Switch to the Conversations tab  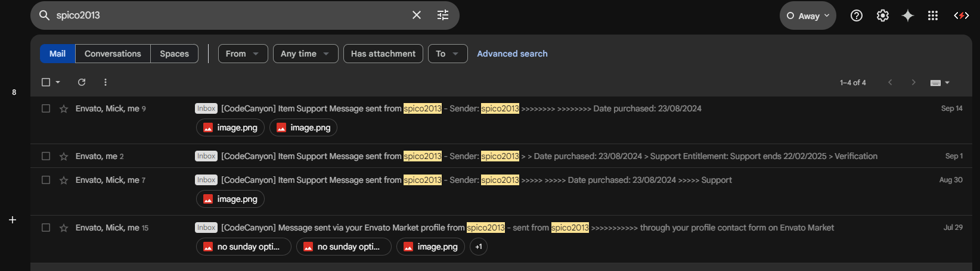pos(113,54)
